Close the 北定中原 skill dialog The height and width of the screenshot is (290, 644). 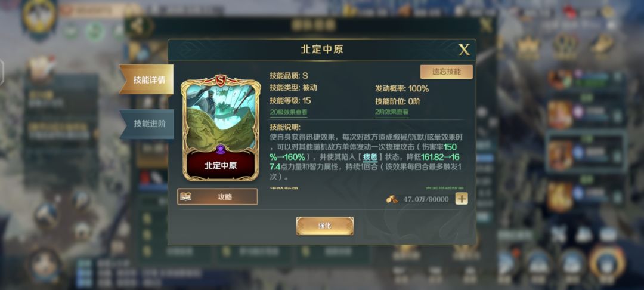click(x=464, y=50)
